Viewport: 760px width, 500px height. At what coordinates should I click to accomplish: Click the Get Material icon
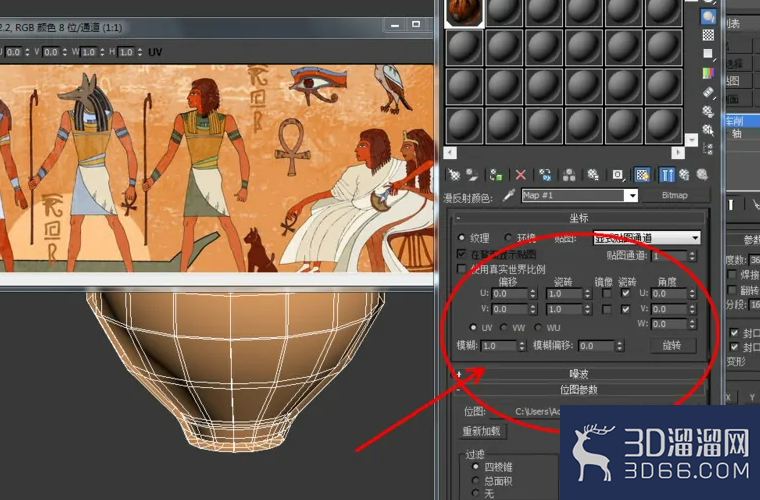454,174
